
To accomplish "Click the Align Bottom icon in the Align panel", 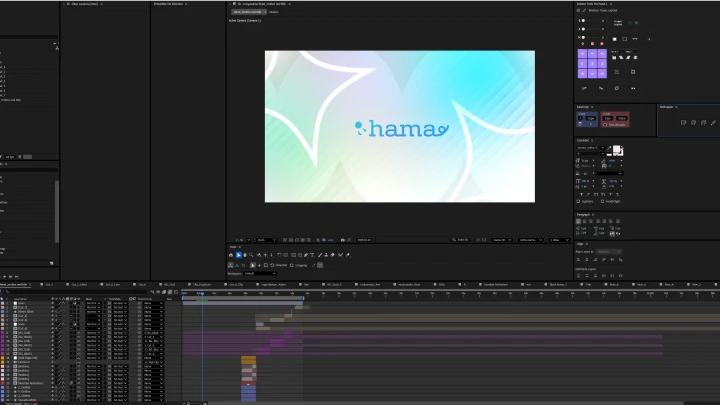I will [x=620, y=259].
